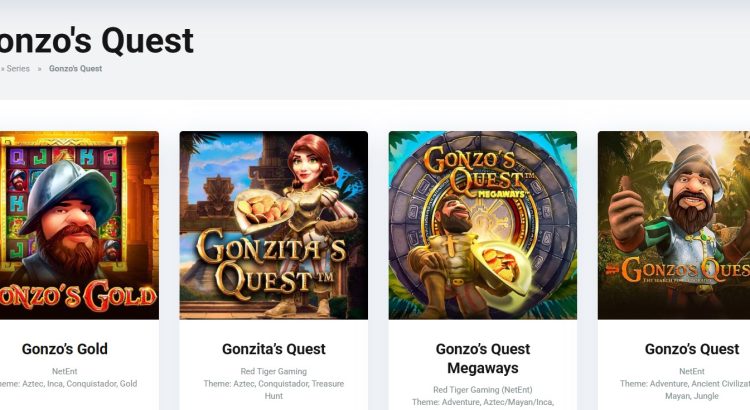
Task: Click the Megaways theme description text
Action: 483,402
